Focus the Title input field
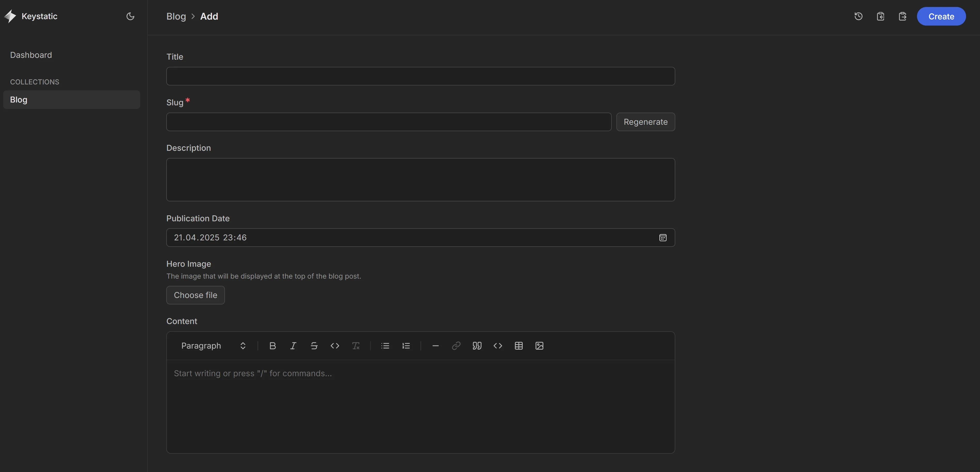The height and width of the screenshot is (472, 980). click(x=420, y=76)
